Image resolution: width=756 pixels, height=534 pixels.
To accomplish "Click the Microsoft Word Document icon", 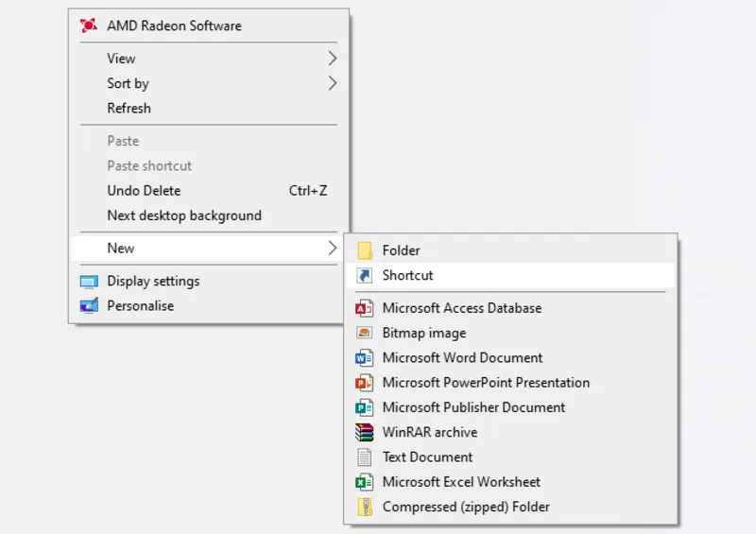I will pyautogui.click(x=364, y=358).
